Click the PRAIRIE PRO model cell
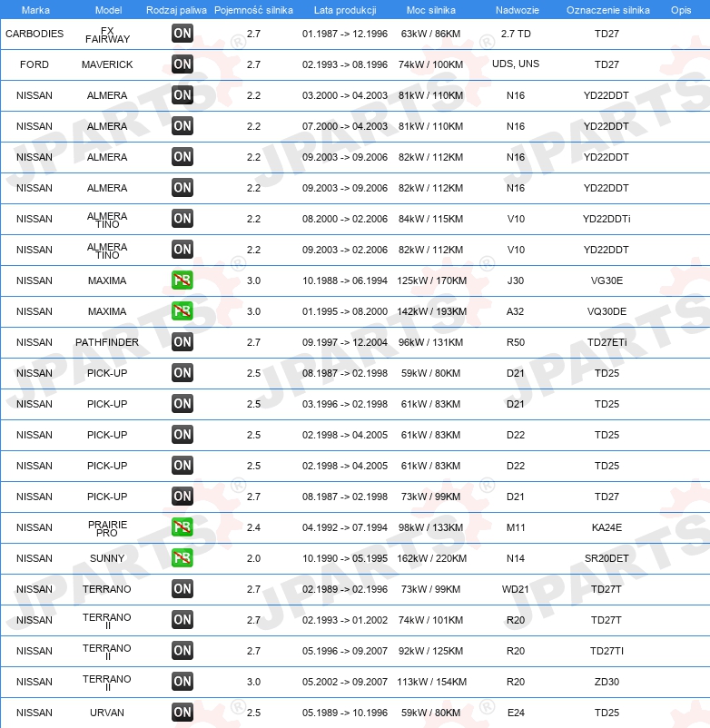The height and width of the screenshot is (728, 710). tap(107, 528)
